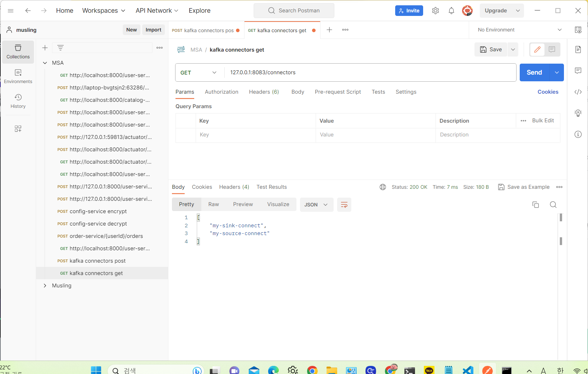
Task: Open Save options dropdown arrow
Action: point(513,49)
